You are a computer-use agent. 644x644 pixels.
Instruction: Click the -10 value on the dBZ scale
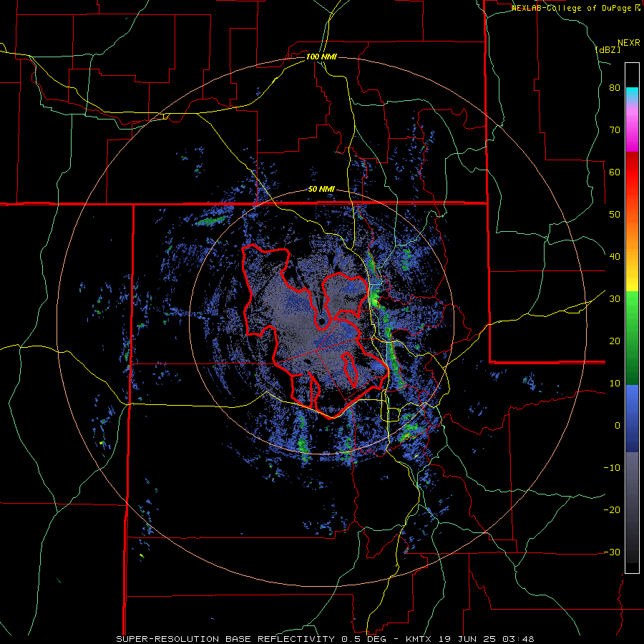pyautogui.click(x=612, y=468)
